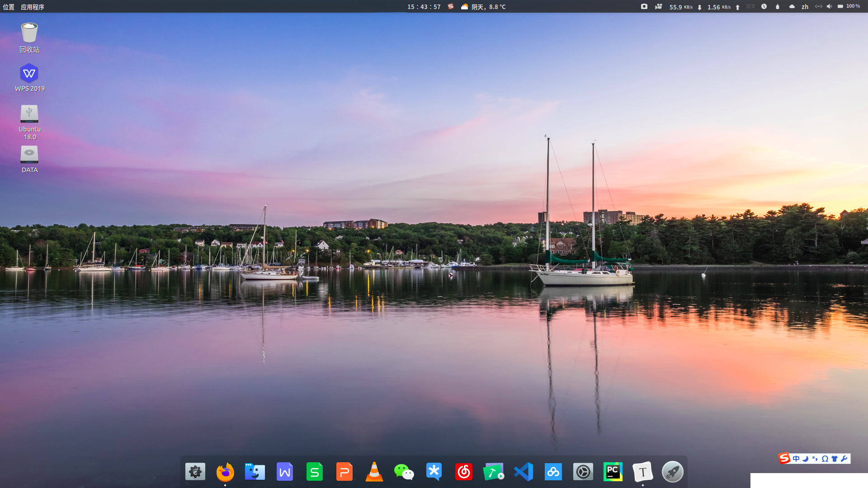
Task: Click the weather indicator 阴天 8.8°C
Action: tap(484, 7)
